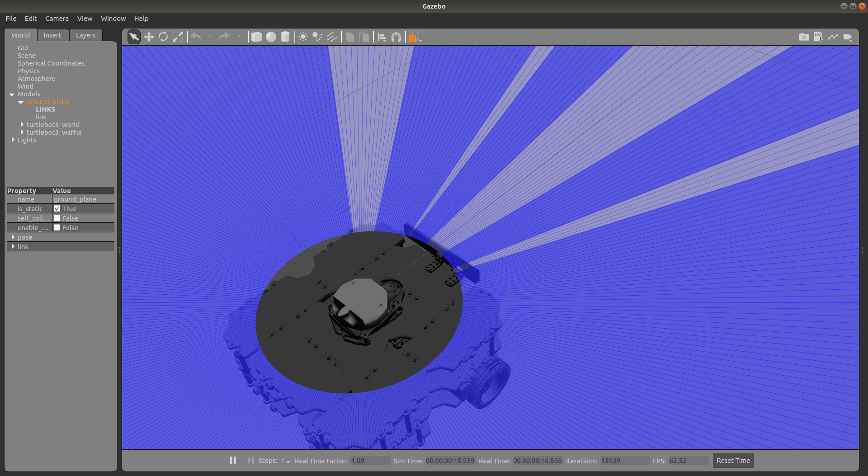Collapse the ground_plane model tree
Image resolution: width=868 pixels, height=476 pixels.
pos(21,102)
